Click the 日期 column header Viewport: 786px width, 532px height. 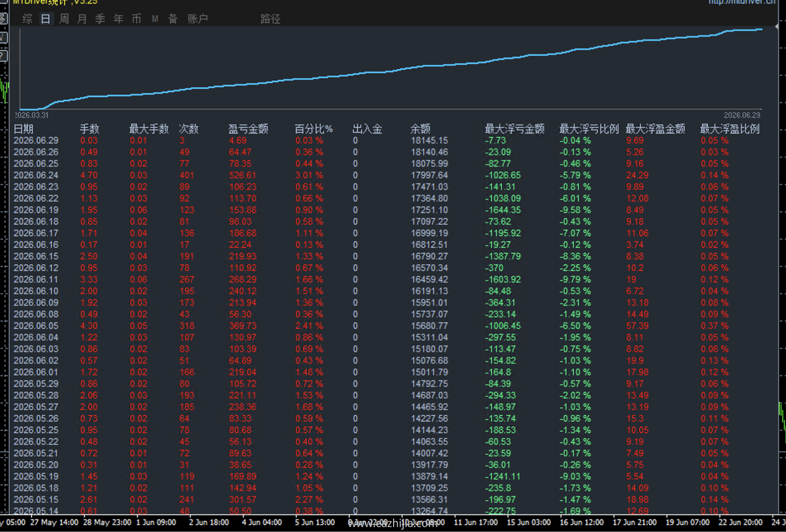24,129
